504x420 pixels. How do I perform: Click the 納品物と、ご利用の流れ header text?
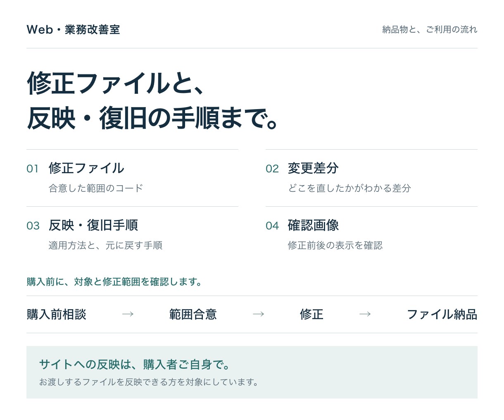(x=430, y=30)
